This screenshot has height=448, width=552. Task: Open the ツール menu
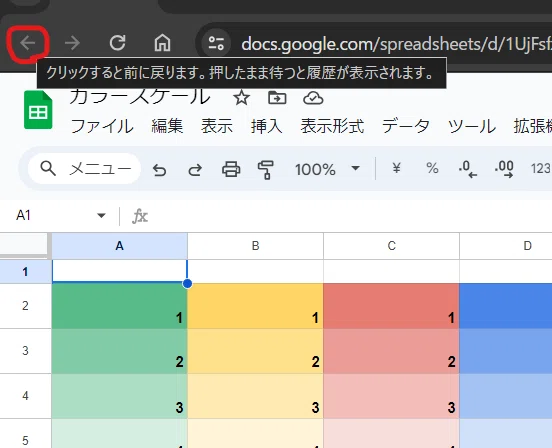472,126
